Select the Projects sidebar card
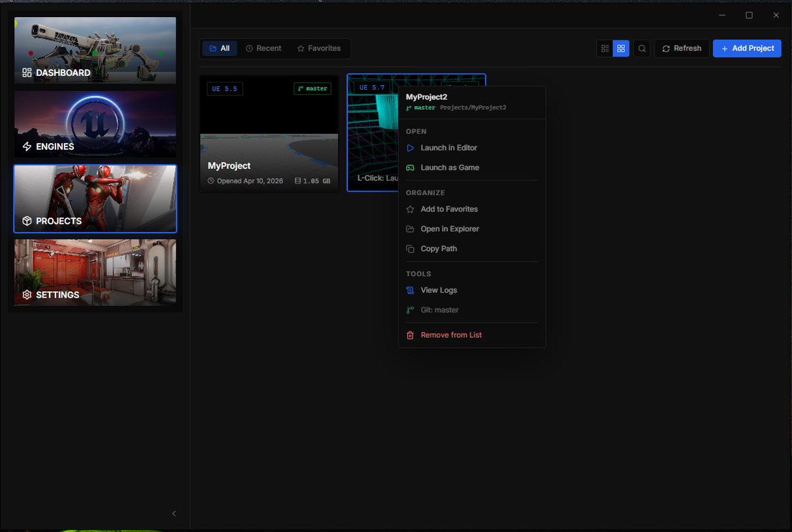This screenshot has height=532, width=792. pos(95,199)
